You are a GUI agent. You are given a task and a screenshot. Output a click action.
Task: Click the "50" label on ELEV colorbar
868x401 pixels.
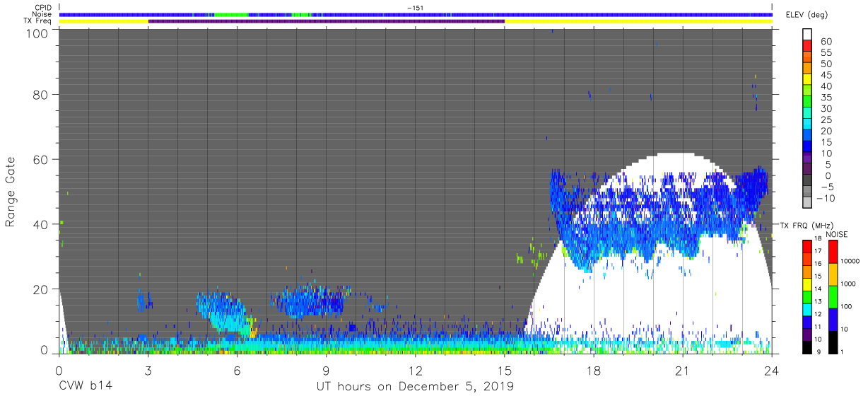(x=826, y=64)
